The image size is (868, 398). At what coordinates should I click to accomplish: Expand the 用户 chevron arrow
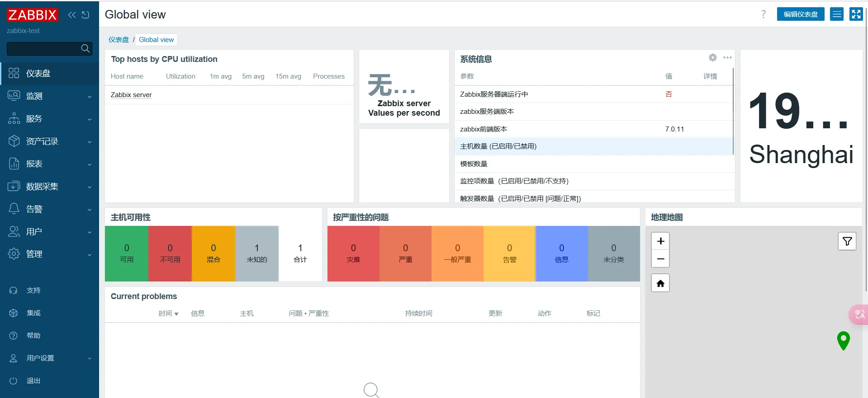(x=90, y=232)
